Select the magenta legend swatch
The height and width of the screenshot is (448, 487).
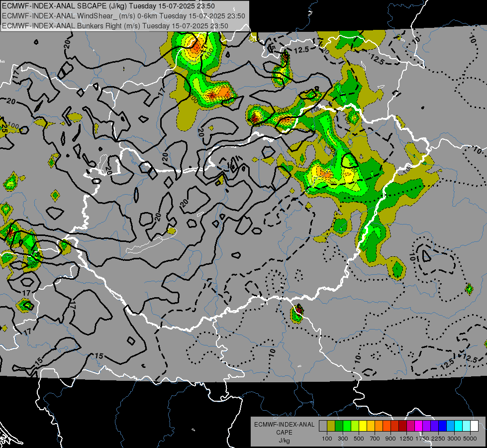419,426
